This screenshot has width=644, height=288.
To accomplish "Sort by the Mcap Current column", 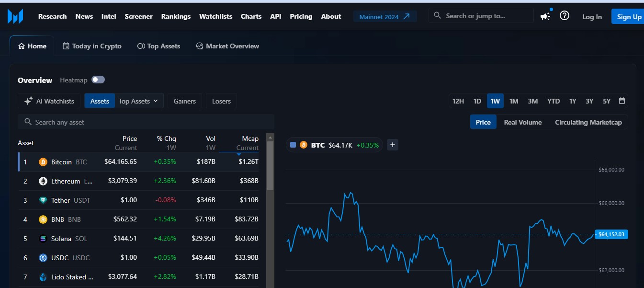I will (247, 143).
